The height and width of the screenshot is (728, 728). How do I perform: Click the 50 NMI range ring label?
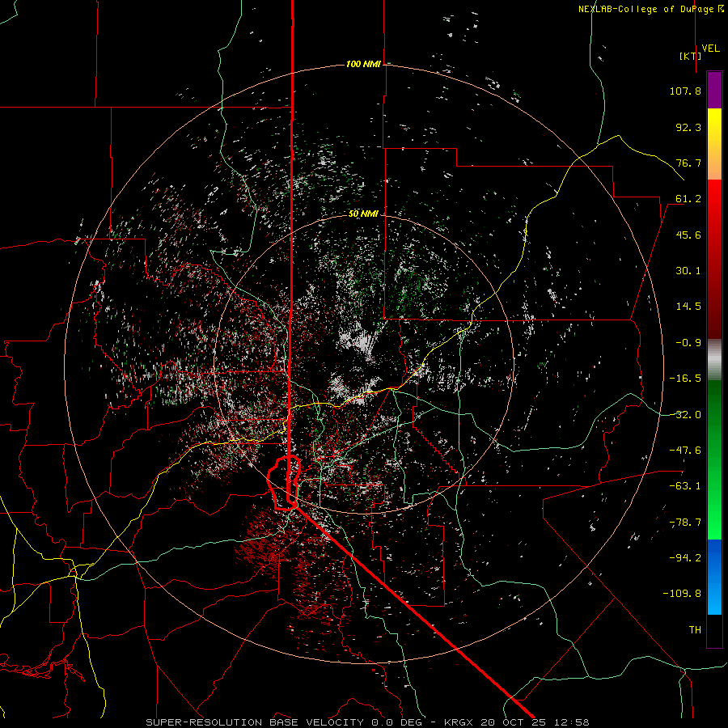pyautogui.click(x=363, y=214)
